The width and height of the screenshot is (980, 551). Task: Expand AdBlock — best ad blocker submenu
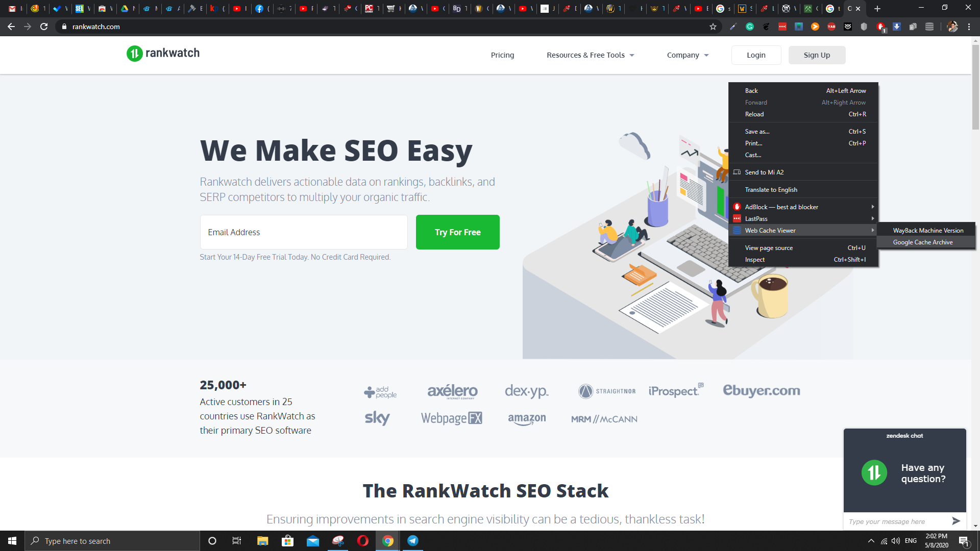(x=803, y=207)
